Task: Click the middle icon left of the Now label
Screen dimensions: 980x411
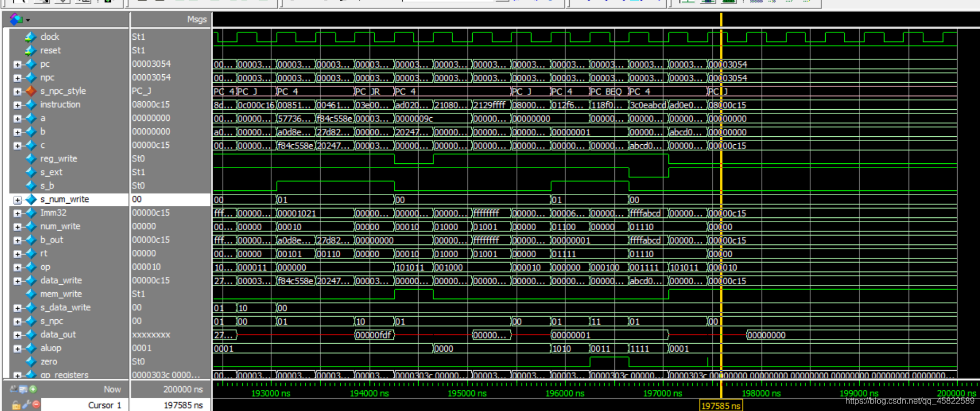Action: [x=23, y=389]
